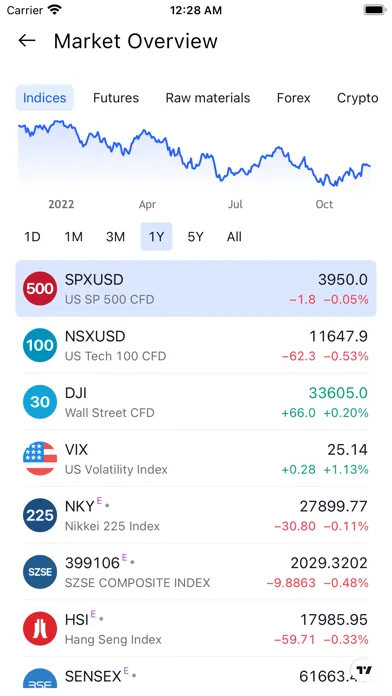This screenshot has width=392, height=696.
Task: Switch to the Futures tab
Action: coord(116,98)
